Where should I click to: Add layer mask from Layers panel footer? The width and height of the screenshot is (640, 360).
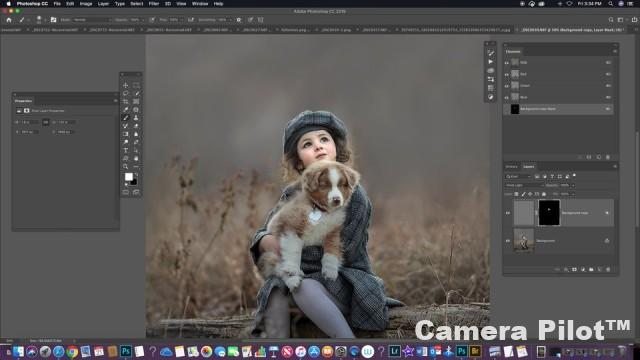pyautogui.click(x=574, y=270)
